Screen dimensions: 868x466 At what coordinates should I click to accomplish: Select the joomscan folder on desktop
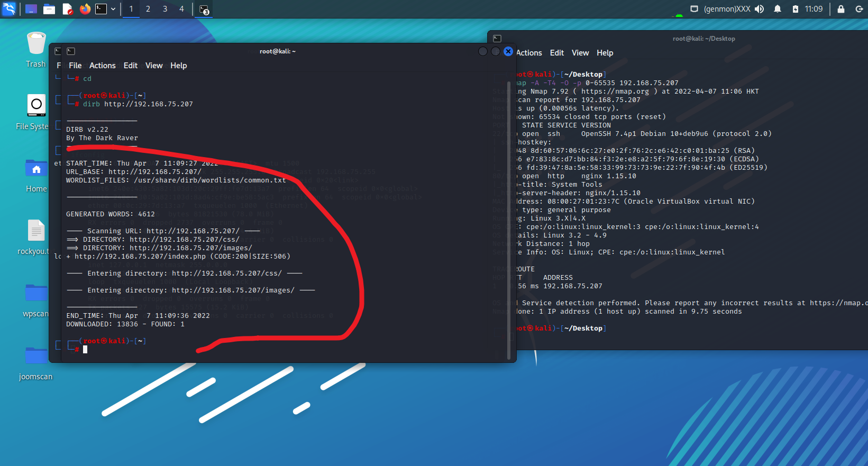pos(35,363)
